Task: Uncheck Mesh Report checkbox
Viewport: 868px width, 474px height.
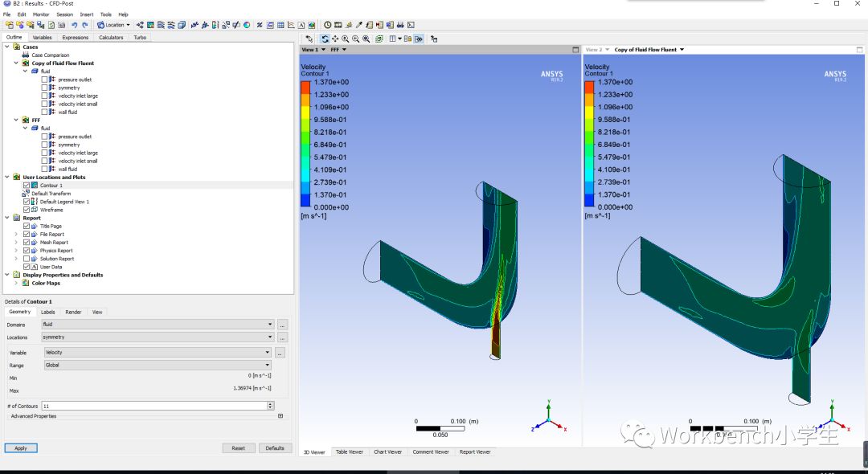Action: pos(27,243)
